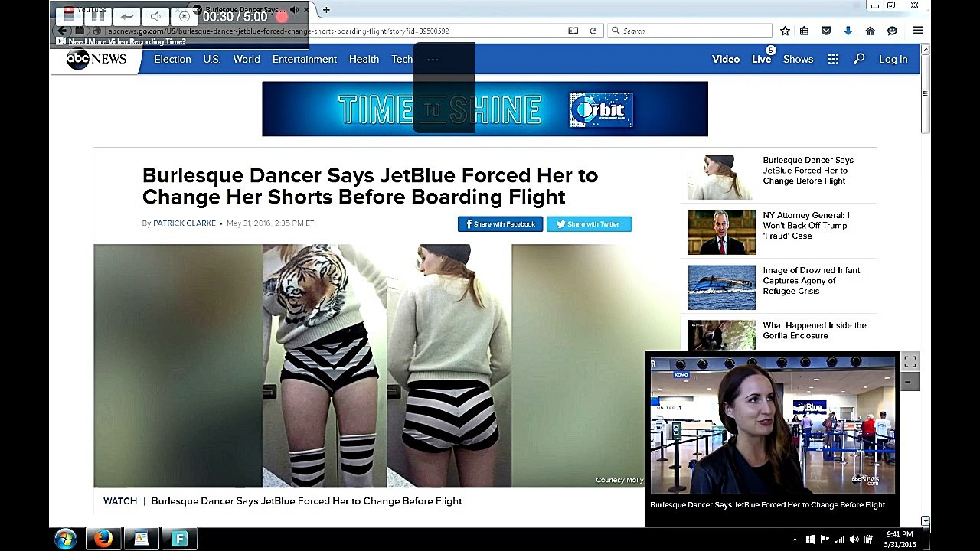Open the Election nav section
The height and width of the screenshot is (551, 980).
(x=172, y=59)
